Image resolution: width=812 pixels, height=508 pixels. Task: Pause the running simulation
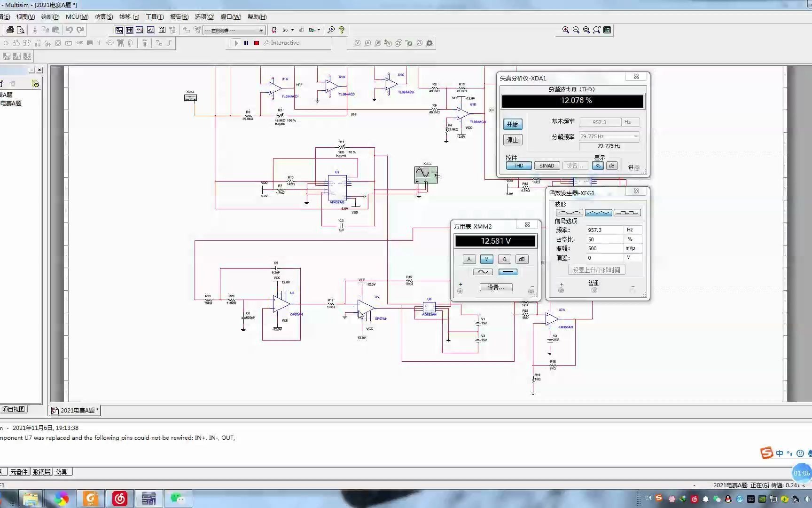click(246, 43)
